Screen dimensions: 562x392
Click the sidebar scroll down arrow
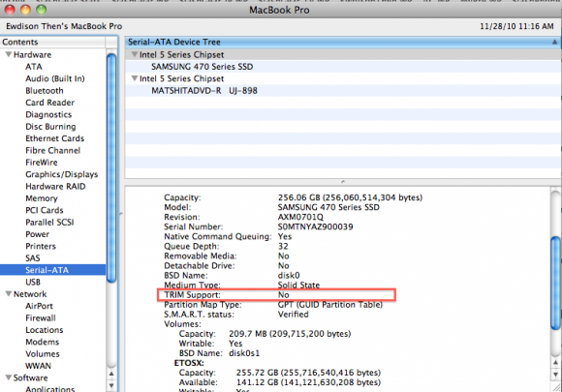[x=111, y=385]
